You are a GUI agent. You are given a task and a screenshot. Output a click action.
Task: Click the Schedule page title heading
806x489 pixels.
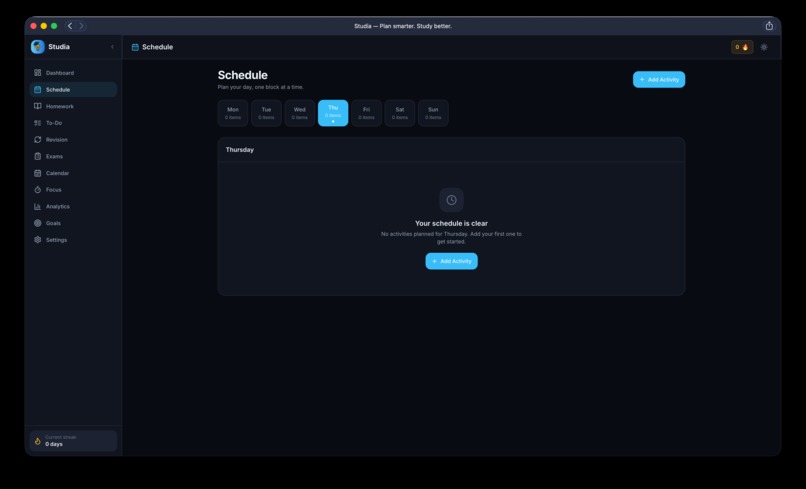tap(243, 75)
